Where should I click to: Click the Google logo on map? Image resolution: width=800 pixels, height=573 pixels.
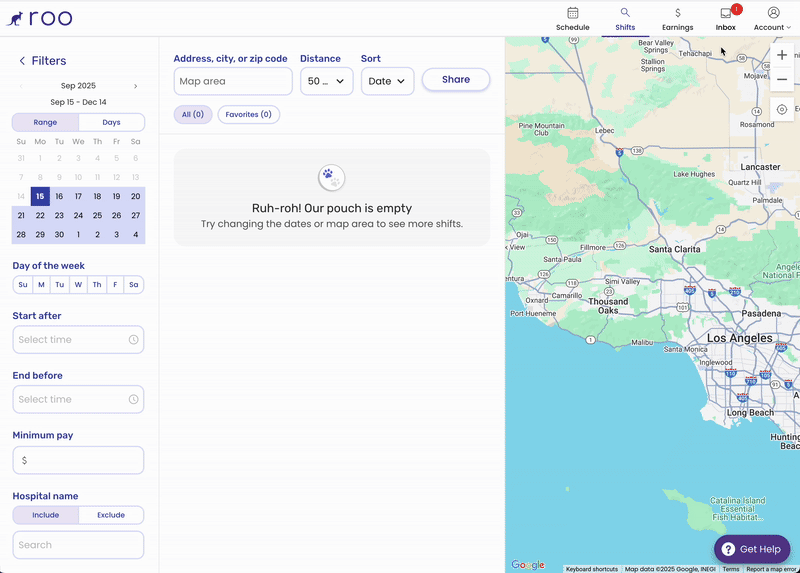point(528,564)
